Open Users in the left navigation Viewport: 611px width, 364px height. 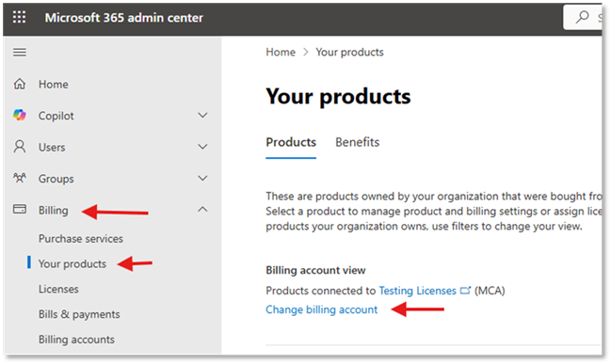point(52,147)
